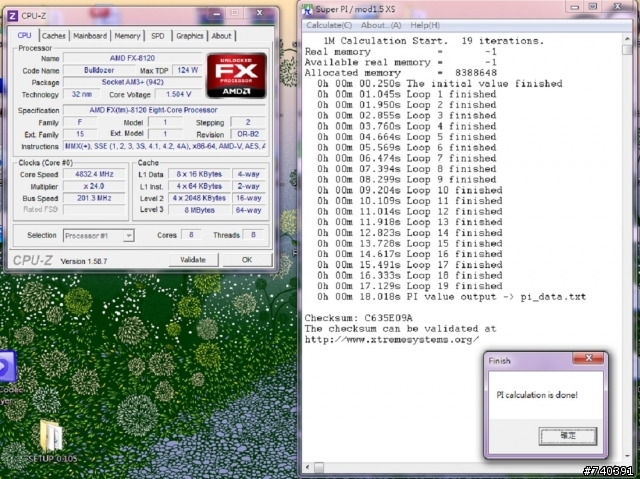Click the Revision value OR-B2

click(248, 134)
